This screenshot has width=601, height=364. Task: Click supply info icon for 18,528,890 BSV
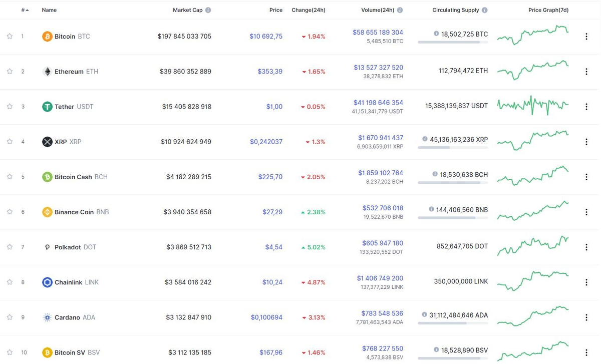(x=435, y=350)
